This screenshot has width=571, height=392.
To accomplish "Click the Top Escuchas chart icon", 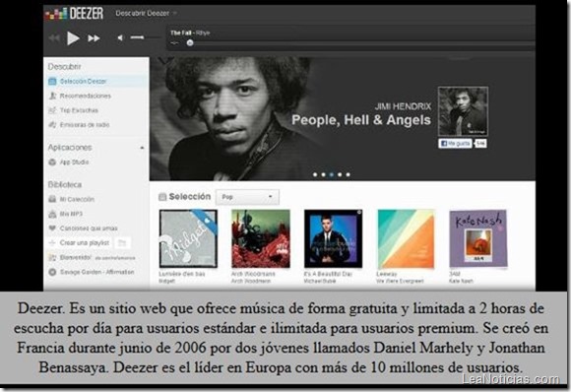I will (x=52, y=110).
